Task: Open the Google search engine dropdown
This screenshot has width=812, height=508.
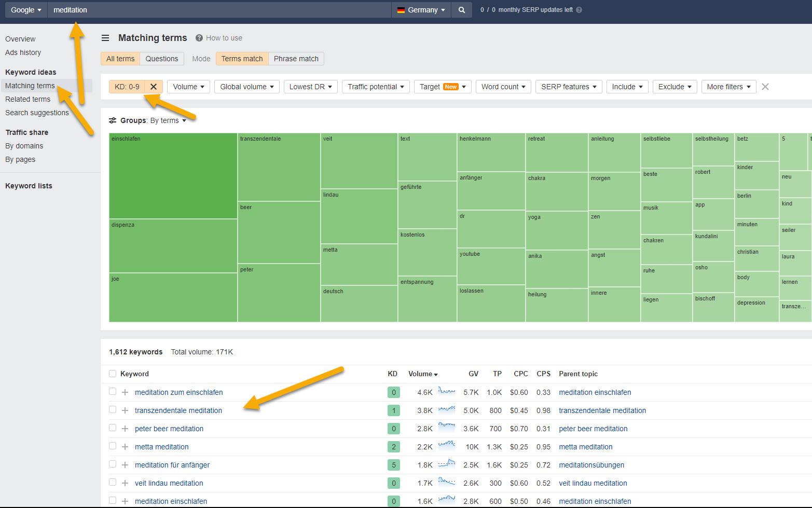Action: point(26,10)
